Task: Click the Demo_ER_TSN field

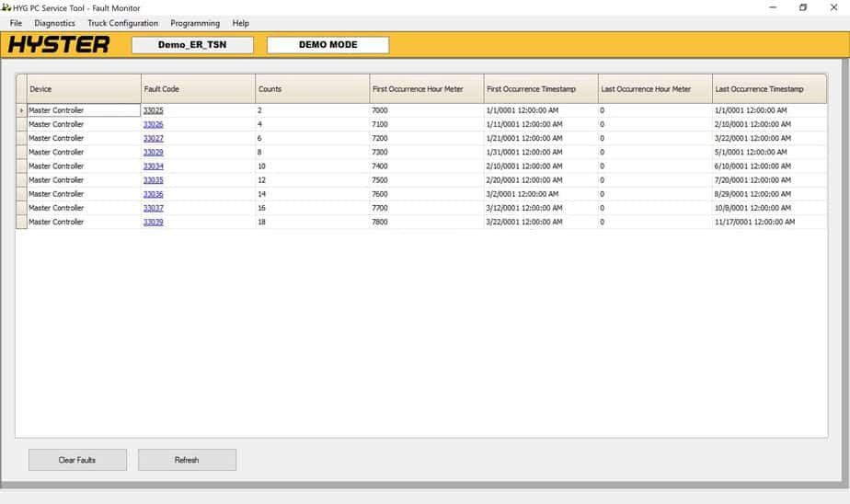Action: click(192, 45)
